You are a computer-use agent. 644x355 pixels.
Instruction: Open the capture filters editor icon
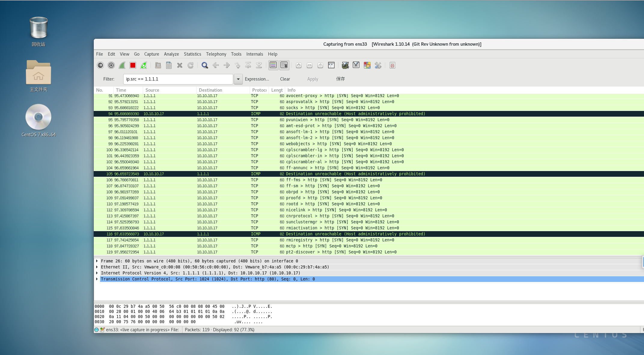345,65
